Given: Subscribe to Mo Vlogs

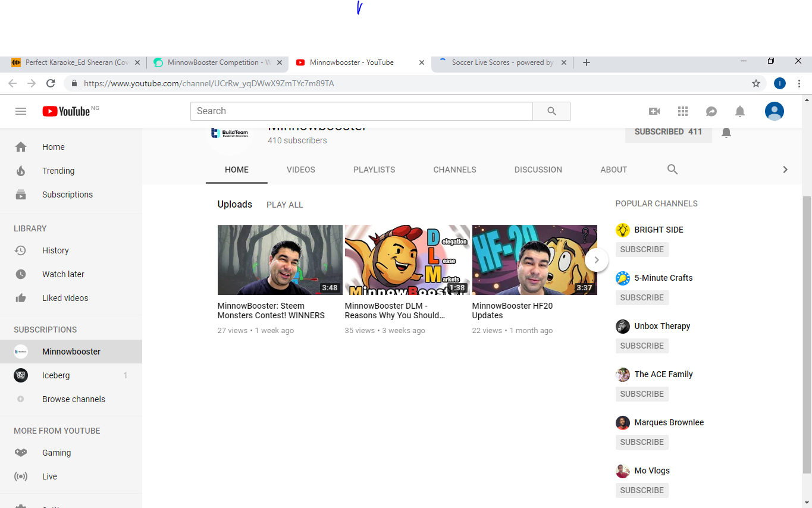Looking at the screenshot, I should 642,490.
